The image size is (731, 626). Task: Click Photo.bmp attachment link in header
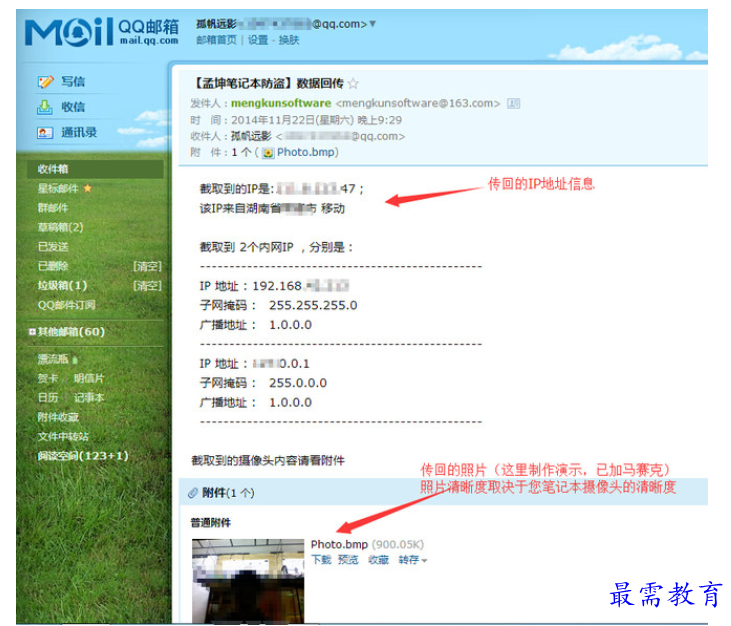(x=306, y=152)
